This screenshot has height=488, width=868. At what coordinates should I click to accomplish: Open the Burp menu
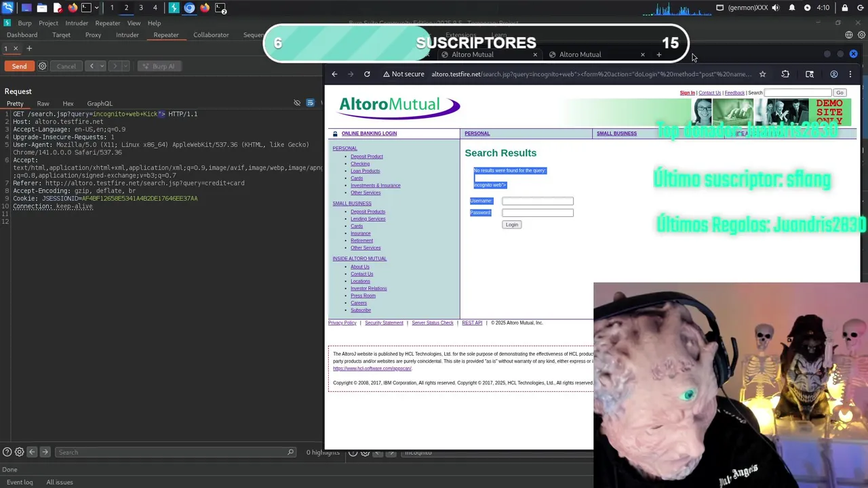point(24,23)
